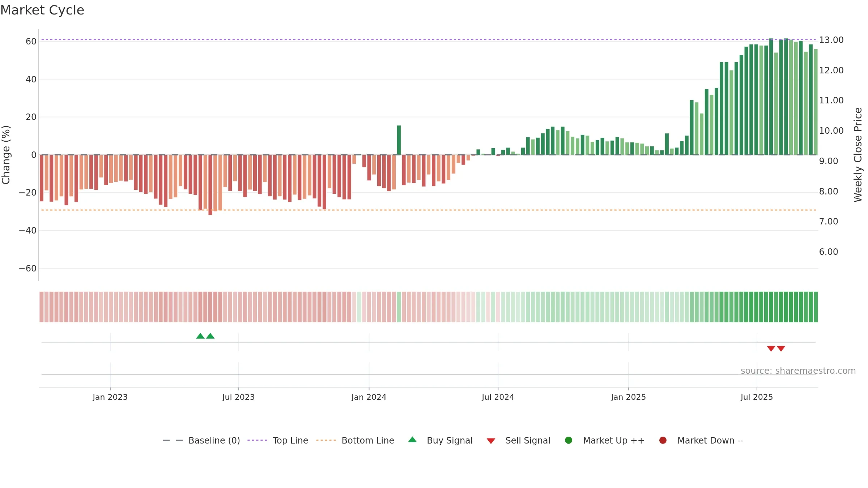Click the 60 change axis label
The height and width of the screenshot is (488, 868).
pyautogui.click(x=31, y=41)
